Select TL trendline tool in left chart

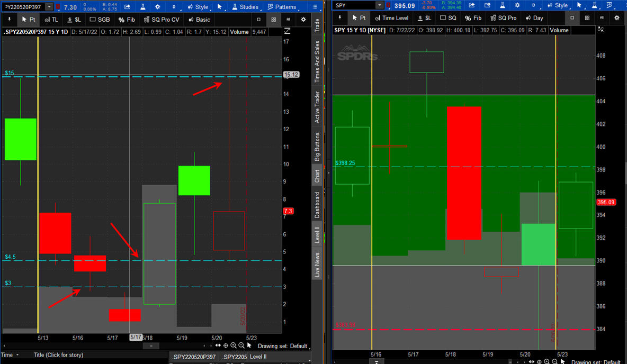pos(51,19)
